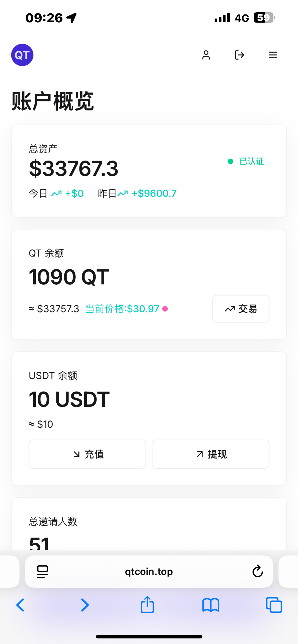This screenshot has height=644, width=298.
Task: Tap the qtcoin.top address bar
Action: pyautogui.click(x=149, y=571)
